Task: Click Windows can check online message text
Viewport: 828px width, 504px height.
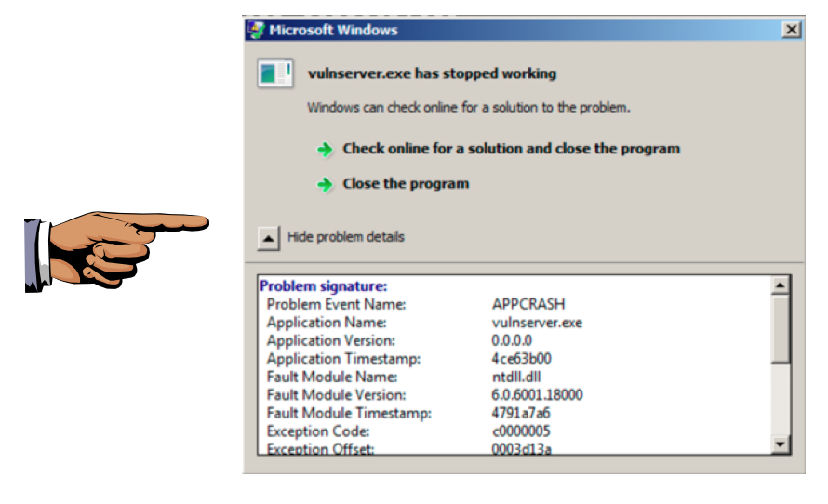Action: (x=468, y=107)
